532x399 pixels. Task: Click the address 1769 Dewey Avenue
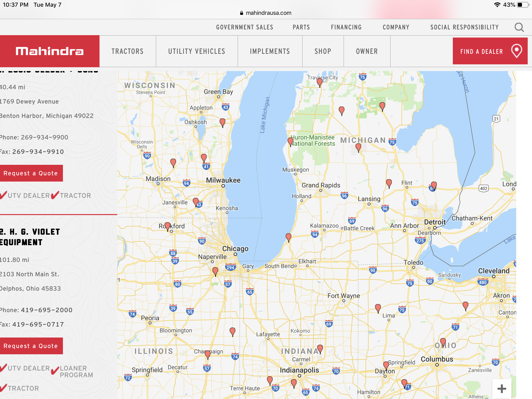[x=29, y=101]
